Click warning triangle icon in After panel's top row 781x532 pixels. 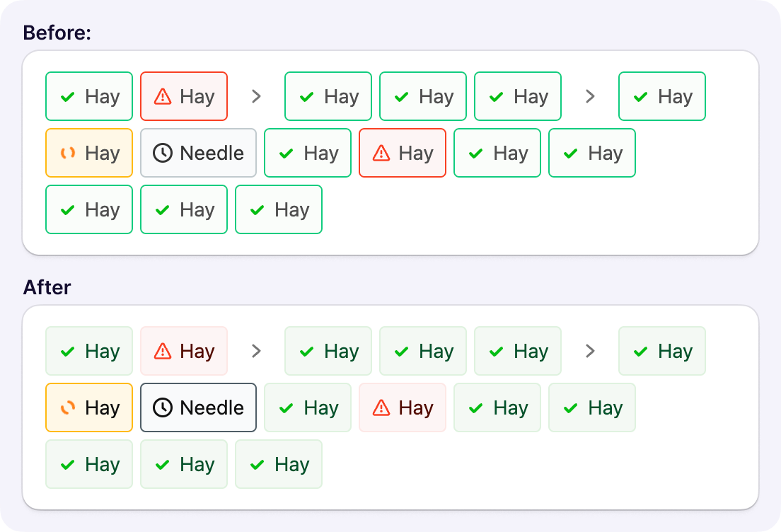click(x=163, y=351)
